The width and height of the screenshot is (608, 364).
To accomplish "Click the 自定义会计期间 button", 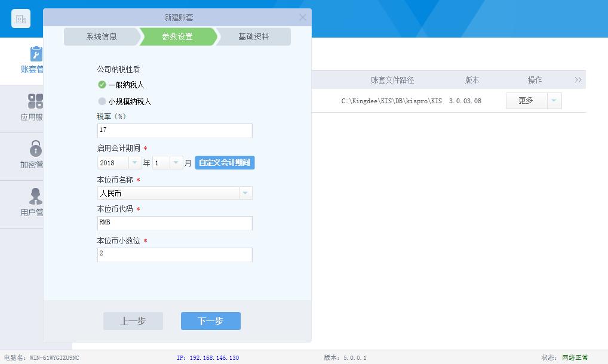I will [225, 162].
